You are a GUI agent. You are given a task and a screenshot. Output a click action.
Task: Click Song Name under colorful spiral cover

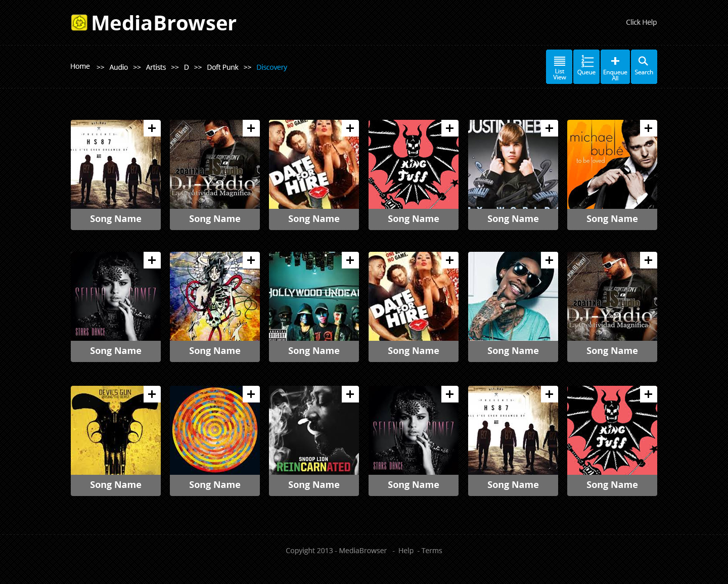(x=215, y=485)
